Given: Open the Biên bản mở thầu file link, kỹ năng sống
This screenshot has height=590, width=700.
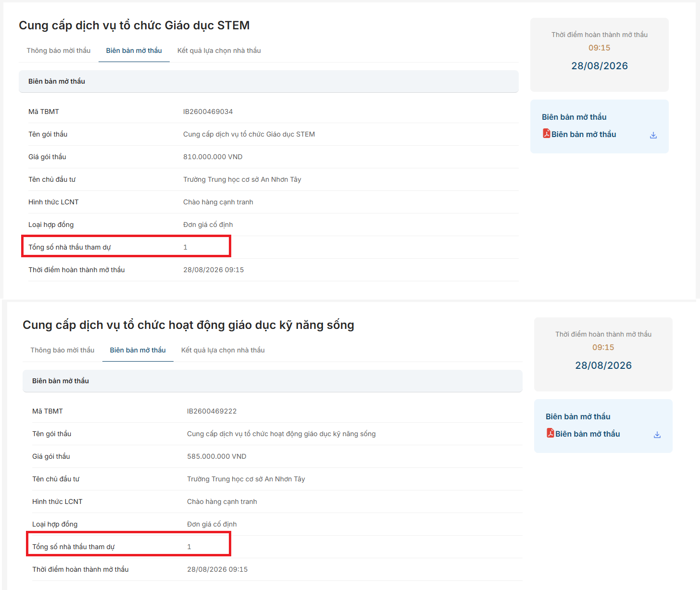Looking at the screenshot, I should coord(587,434).
